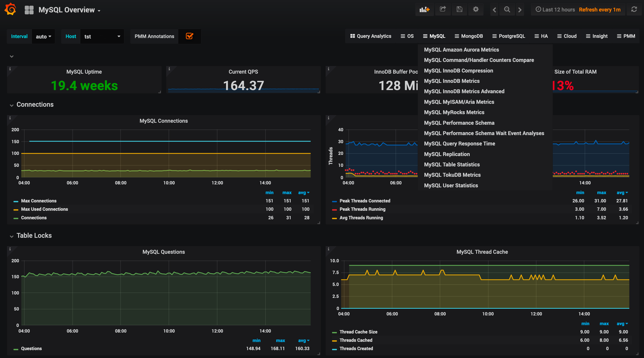Screen dimensions: 644x358
Task: Open the Interval auto dropdown
Action: pos(43,36)
